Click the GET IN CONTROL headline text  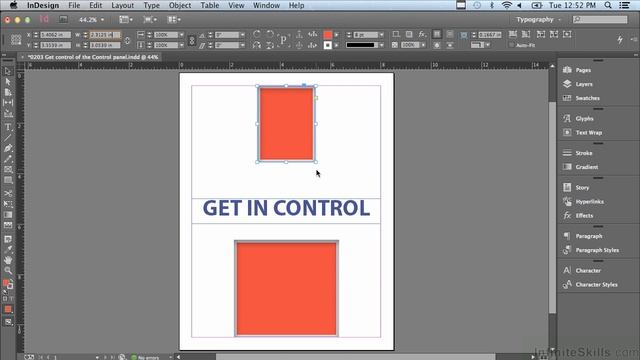pos(286,208)
